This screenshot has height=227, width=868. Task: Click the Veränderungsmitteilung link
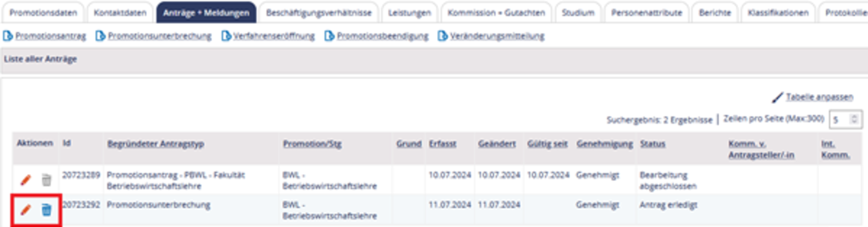(497, 36)
